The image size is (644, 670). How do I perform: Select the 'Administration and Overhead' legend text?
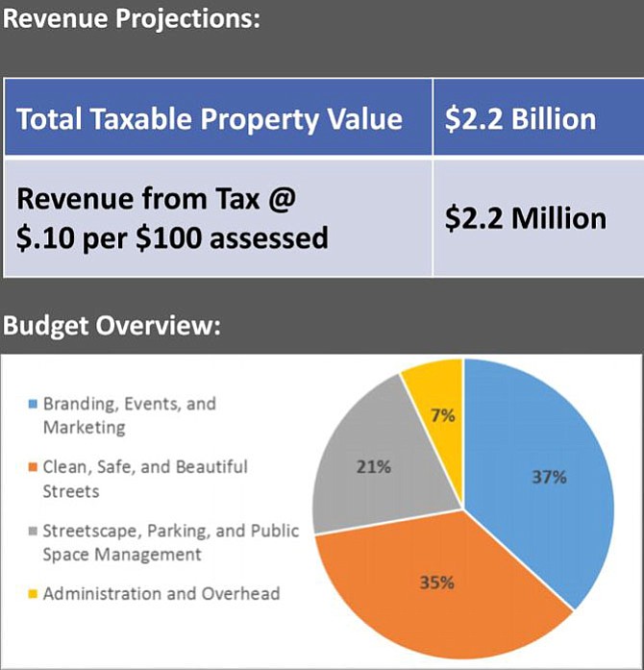tap(161, 594)
